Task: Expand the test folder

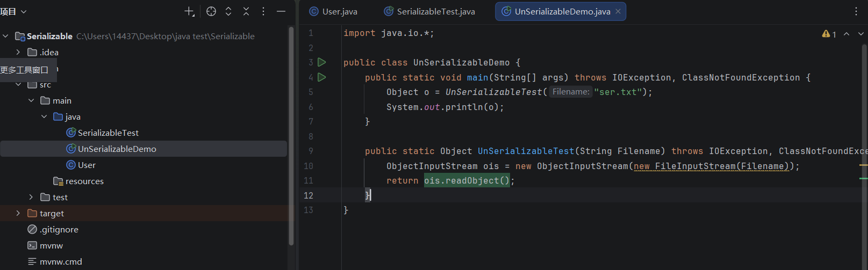Action: (31, 197)
